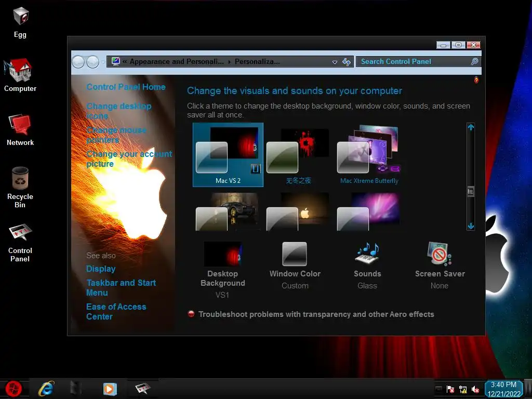Open Screen Saver settings
Image resolution: width=532 pixels, height=399 pixels.
click(440, 266)
